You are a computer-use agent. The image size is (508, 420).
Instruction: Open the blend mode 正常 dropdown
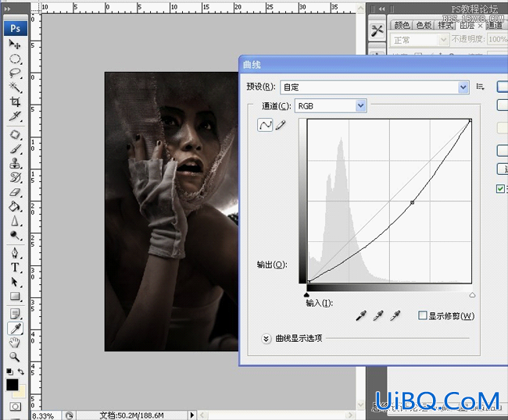[x=419, y=40]
